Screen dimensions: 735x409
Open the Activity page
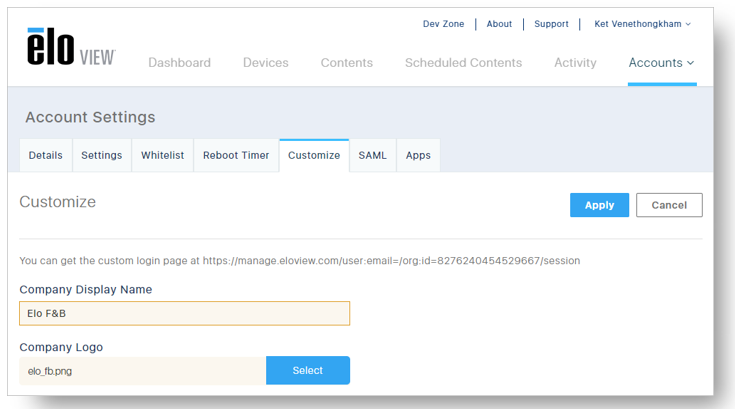[x=575, y=63]
